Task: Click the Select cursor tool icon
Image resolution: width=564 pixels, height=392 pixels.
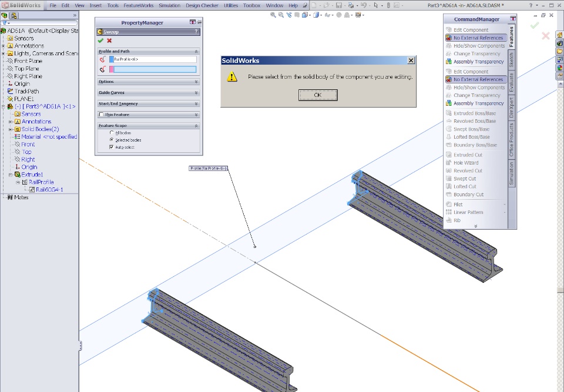Action: tap(376, 5)
